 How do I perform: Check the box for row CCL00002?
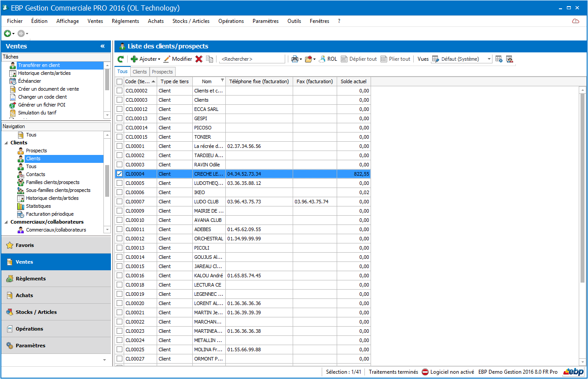point(120,91)
